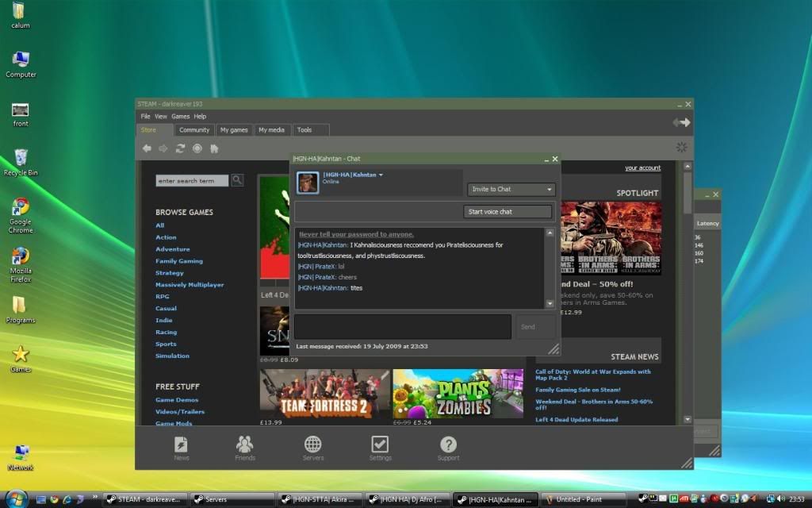Browse Indie games link

pyautogui.click(x=163, y=321)
